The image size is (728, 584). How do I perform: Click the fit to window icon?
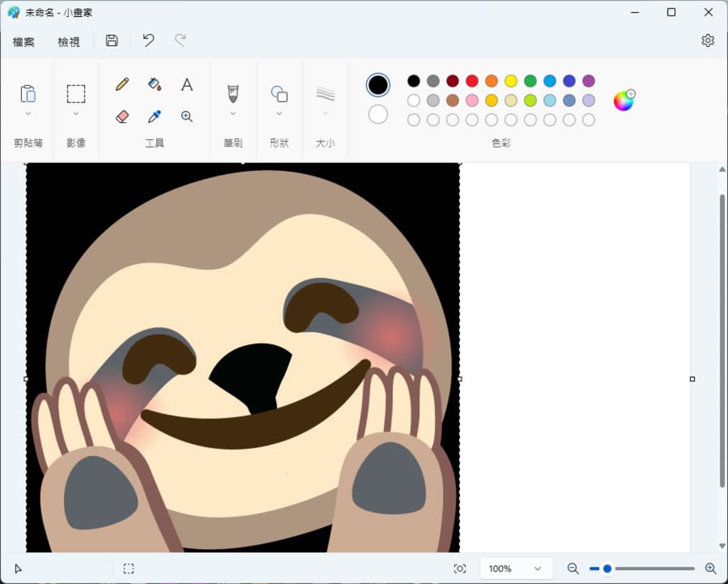tap(460, 568)
